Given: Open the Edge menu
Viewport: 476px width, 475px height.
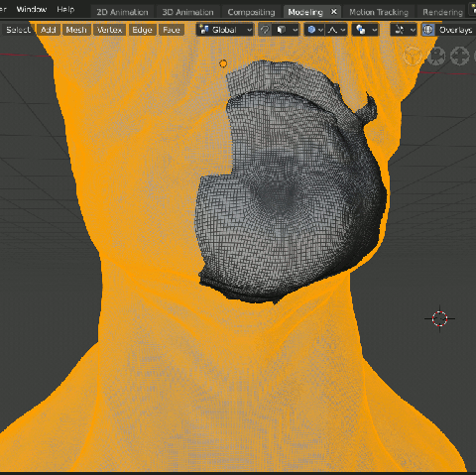Looking at the screenshot, I should (x=142, y=30).
